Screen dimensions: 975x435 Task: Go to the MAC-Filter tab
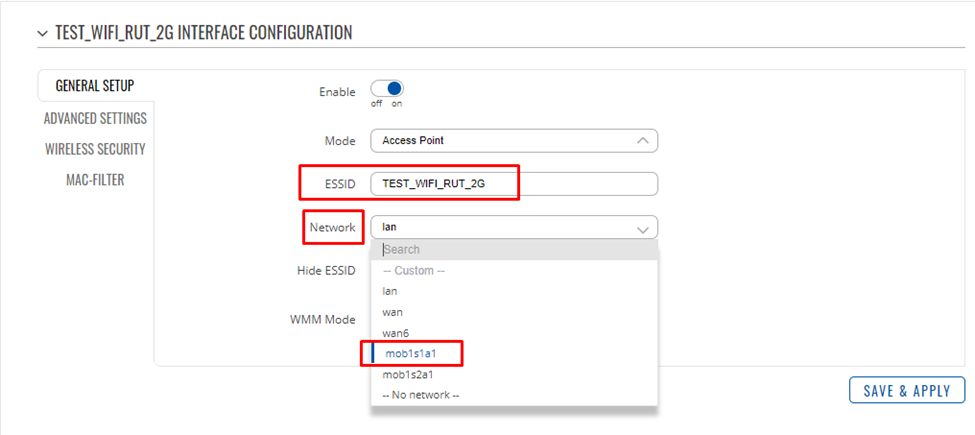click(95, 180)
